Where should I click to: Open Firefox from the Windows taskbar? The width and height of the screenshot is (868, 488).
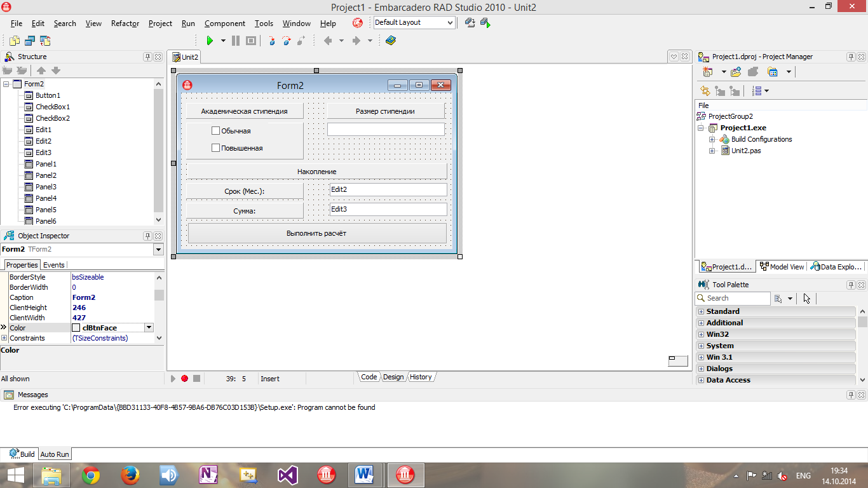pos(130,475)
